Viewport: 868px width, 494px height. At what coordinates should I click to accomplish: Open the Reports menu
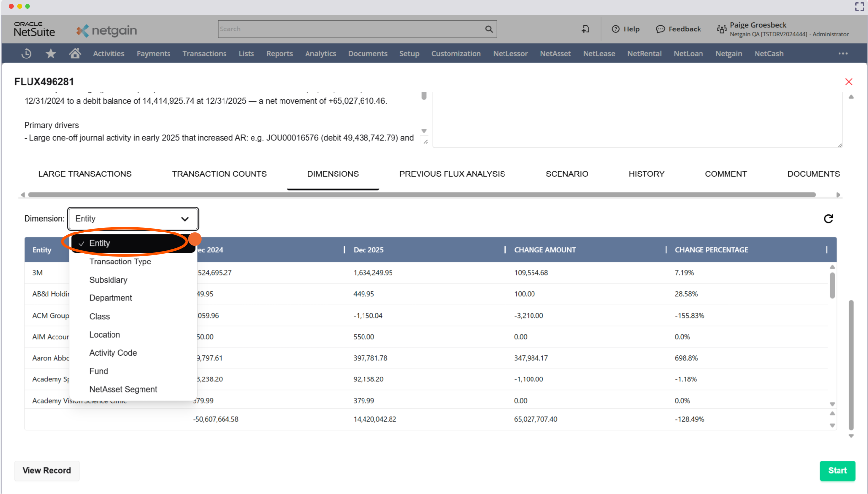[280, 54]
